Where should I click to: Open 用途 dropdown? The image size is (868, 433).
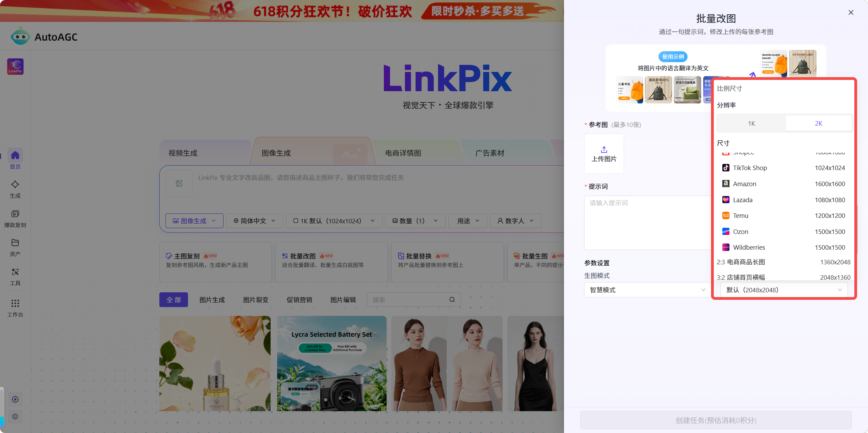tap(468, 221)
